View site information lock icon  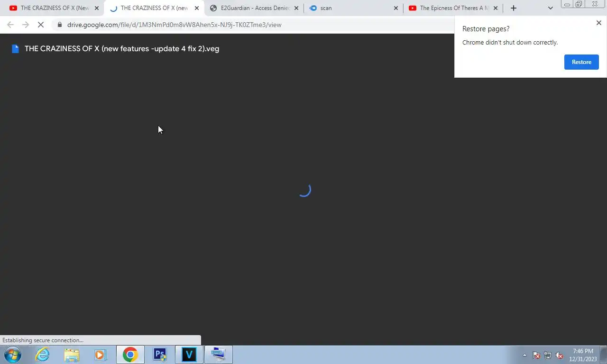[x=59, y=25]
